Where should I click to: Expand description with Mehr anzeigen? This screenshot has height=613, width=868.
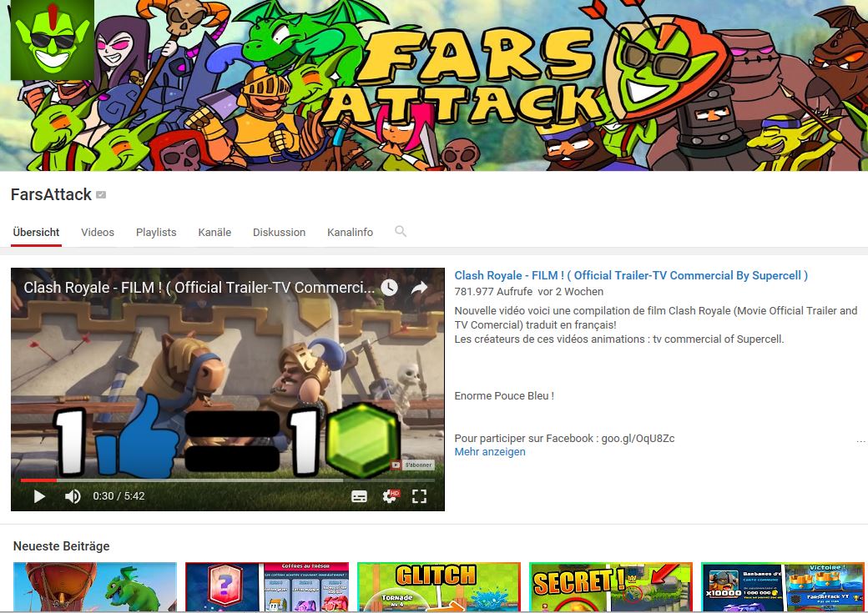coord(490,452)
